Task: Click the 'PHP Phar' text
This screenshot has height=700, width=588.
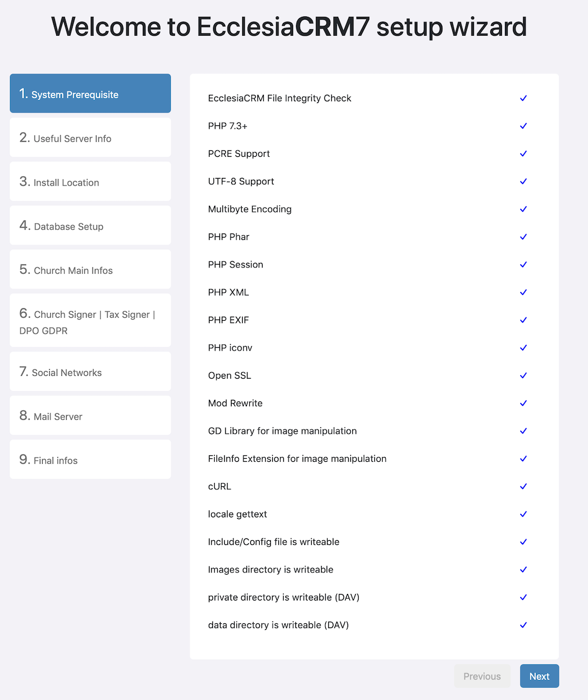Action: click(x=228, y=236)
